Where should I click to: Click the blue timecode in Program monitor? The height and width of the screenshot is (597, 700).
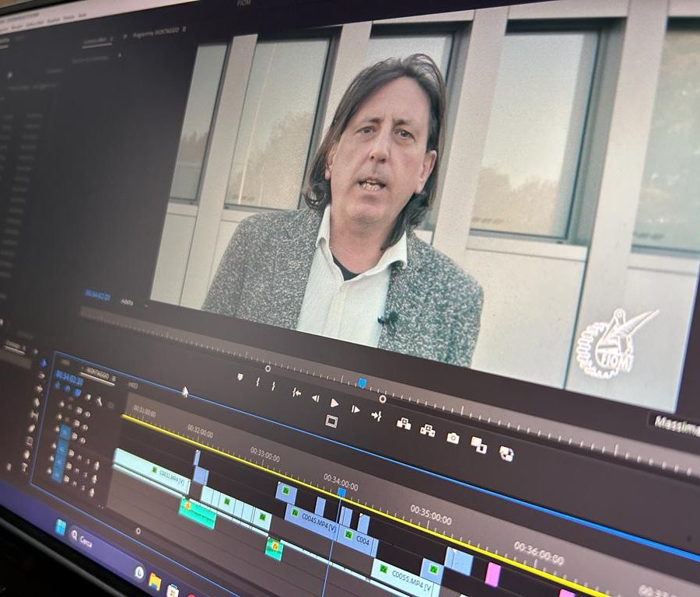pos(97,294)
